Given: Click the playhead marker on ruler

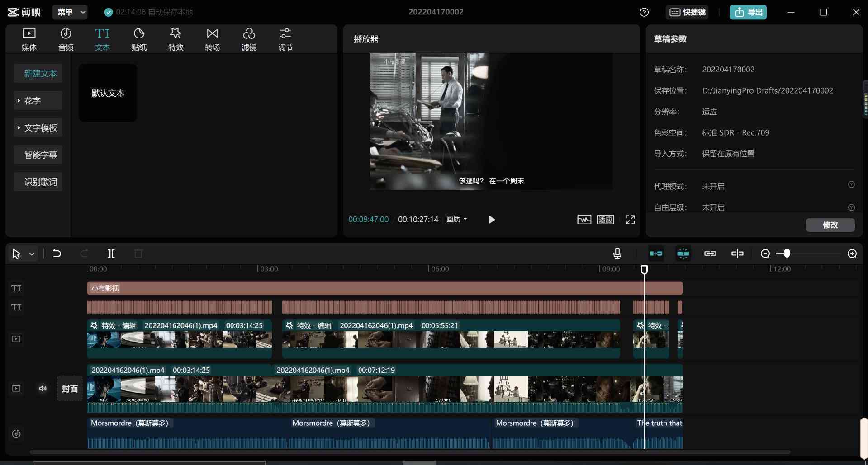Looking at the screenshot, I should (x=644, y=270).
